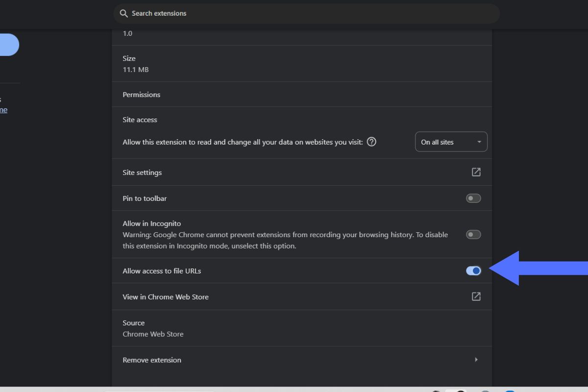The height and width of the screenshot is (392, 588).
Task: Follow the underlined link in the left sidebar
Action: (3, 110)
